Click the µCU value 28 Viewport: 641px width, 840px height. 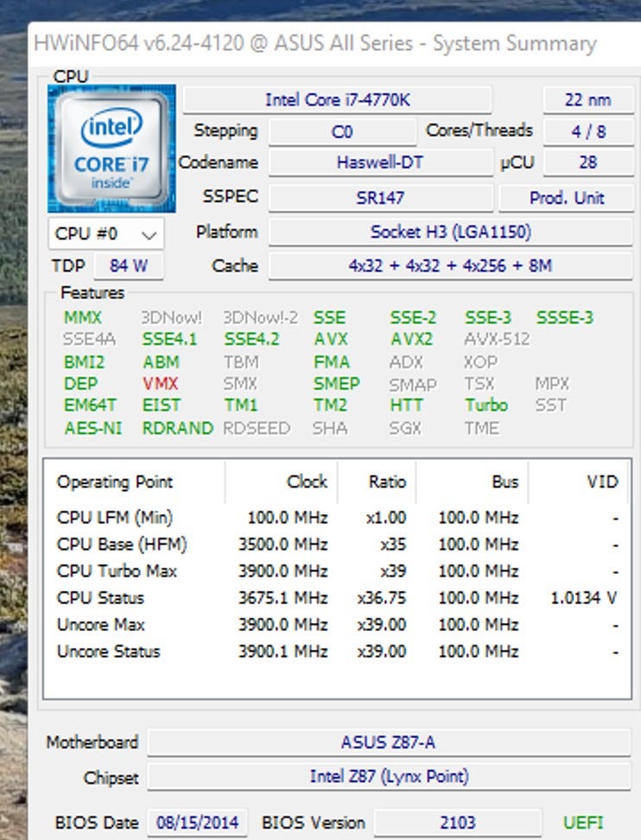[x=588, y=162]
